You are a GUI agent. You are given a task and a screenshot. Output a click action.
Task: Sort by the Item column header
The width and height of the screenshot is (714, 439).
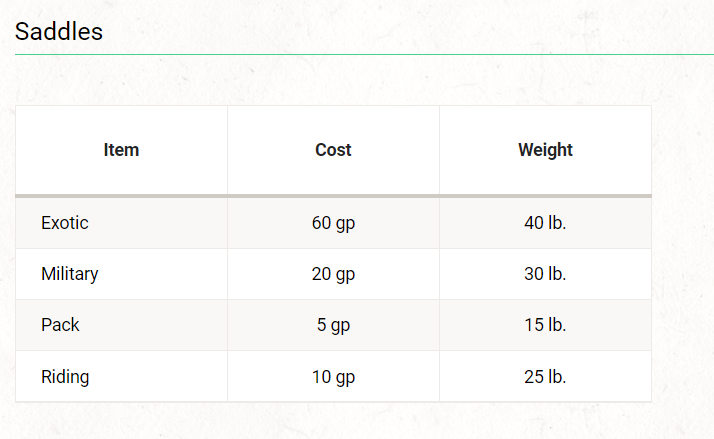121,150
